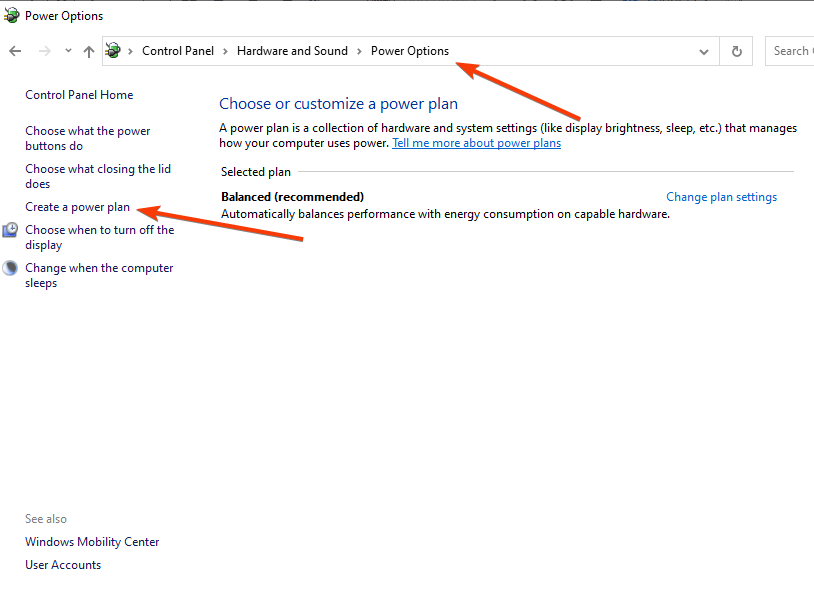This screenshot has width=814, height=590.
Task: Click the Selected plan section label
Action: click(x=255, y=172)
